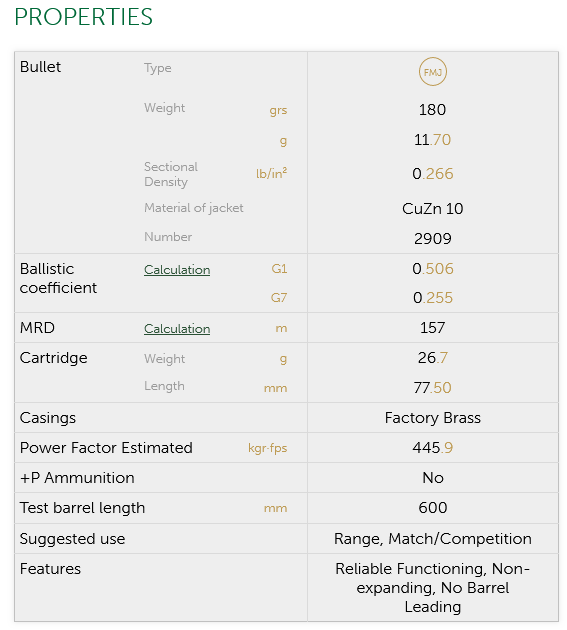The image size is (567, 630).
Task: Click the G7 coefficient value 0.255
Action: point(432,298)
